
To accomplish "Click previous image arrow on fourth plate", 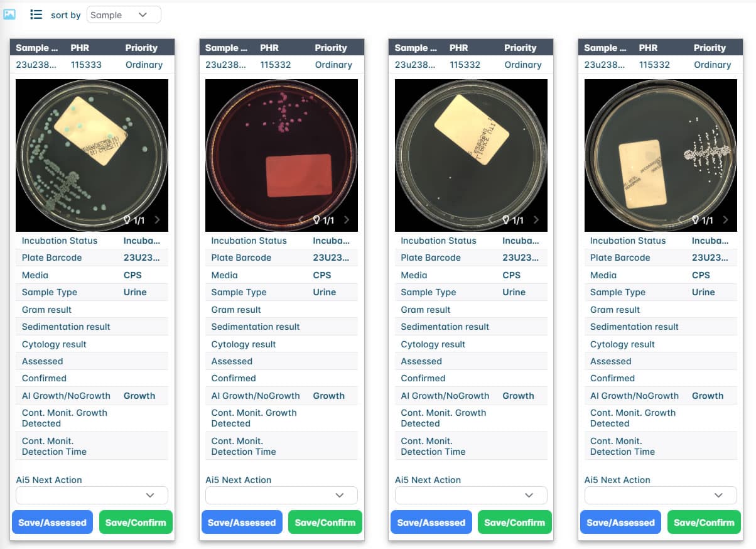I will click(680, 220).
